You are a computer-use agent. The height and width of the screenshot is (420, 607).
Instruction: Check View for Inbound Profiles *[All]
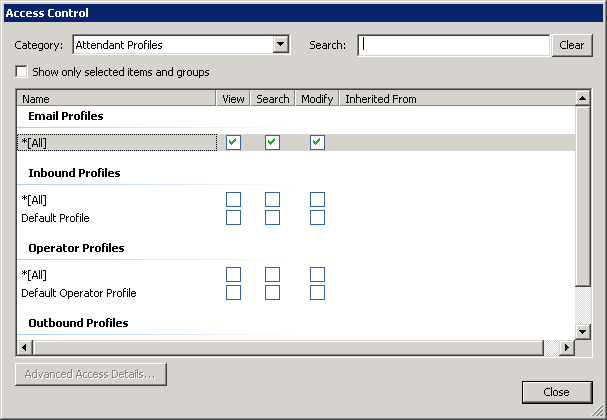(x=233, y=200)
